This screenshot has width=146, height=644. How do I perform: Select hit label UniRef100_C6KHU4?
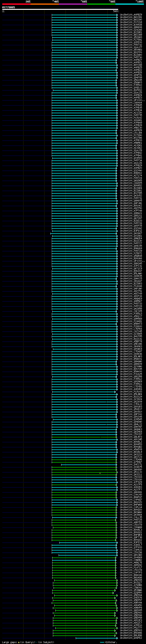[131, 103]
